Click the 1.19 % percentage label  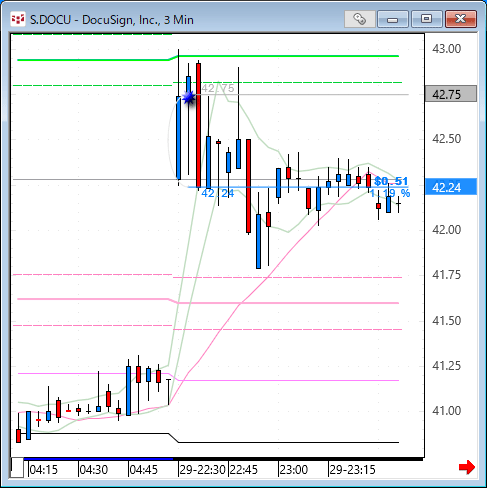click(390, 193)
